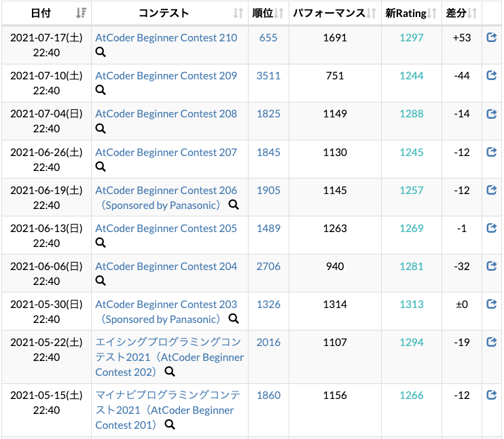Viewport: 504px width, 439px height.
Task: Select new rating value 1297
Action: point(412,38)
